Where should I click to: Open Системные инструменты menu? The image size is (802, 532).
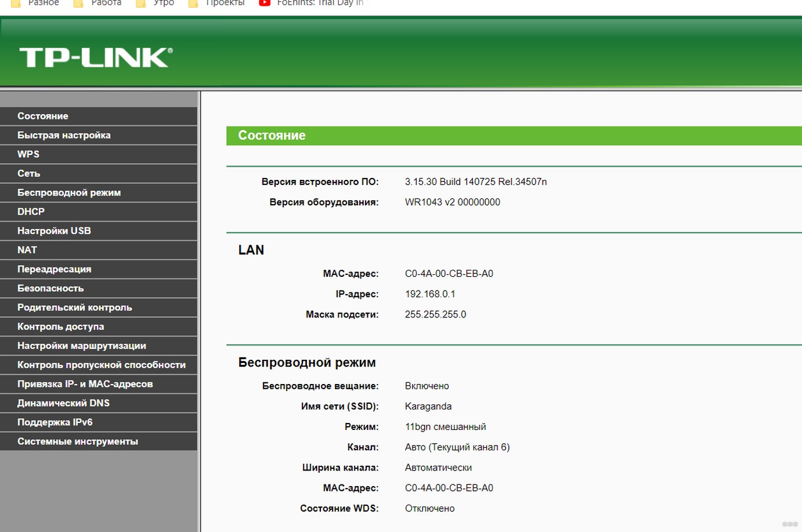(99, 441)
